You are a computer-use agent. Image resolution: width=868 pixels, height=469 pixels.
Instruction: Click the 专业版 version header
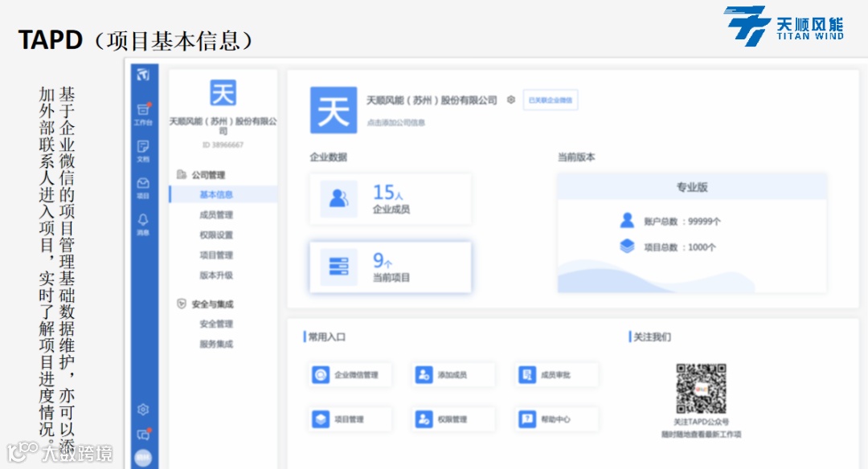(x=692, y=187)
